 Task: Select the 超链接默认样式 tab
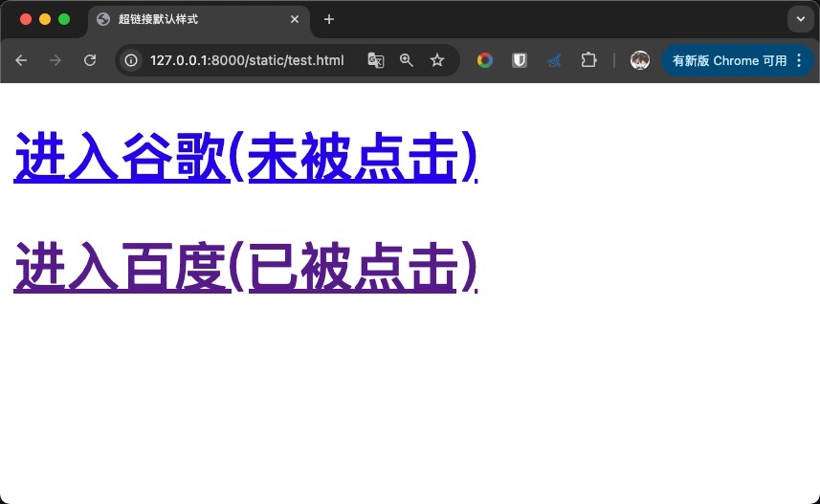point(199,19)
